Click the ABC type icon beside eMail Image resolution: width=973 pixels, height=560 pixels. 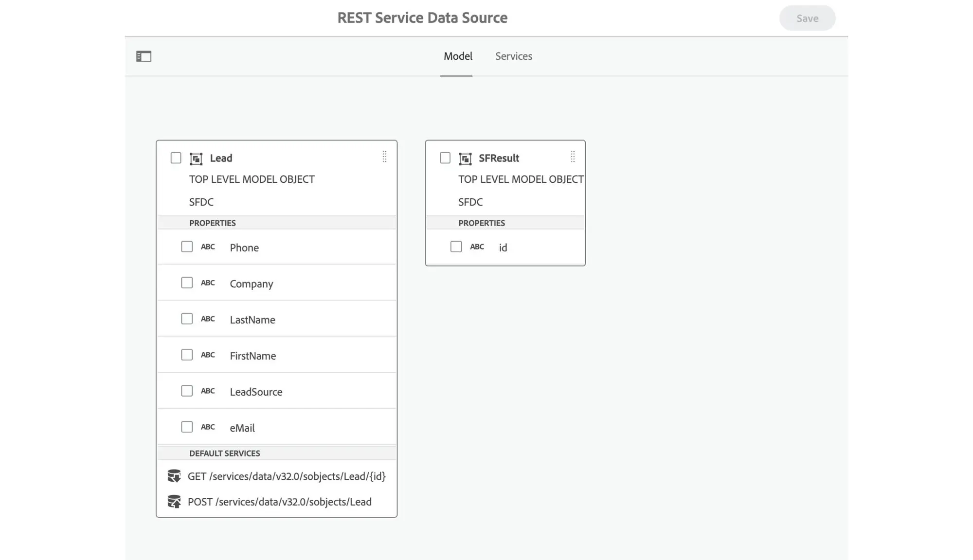(x=208, y=426)
